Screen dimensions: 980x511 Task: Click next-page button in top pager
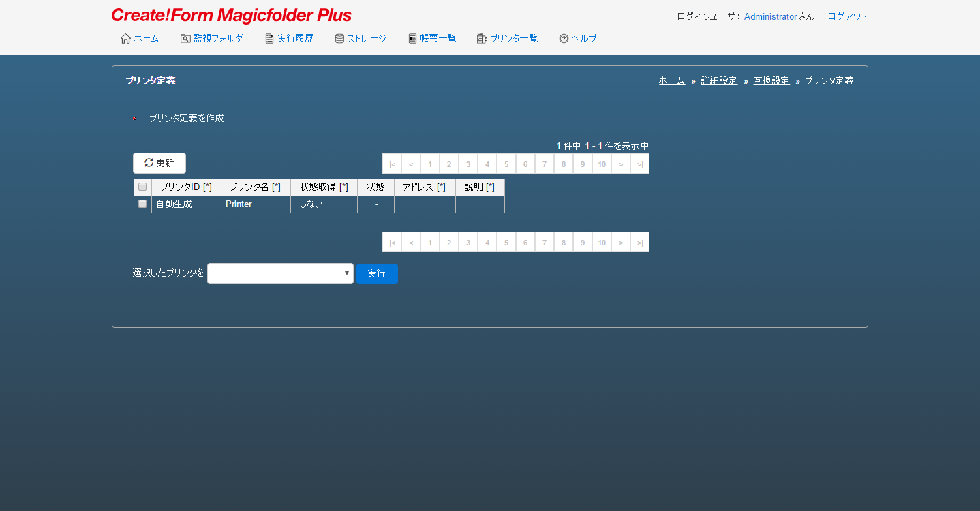pos(621,164)
